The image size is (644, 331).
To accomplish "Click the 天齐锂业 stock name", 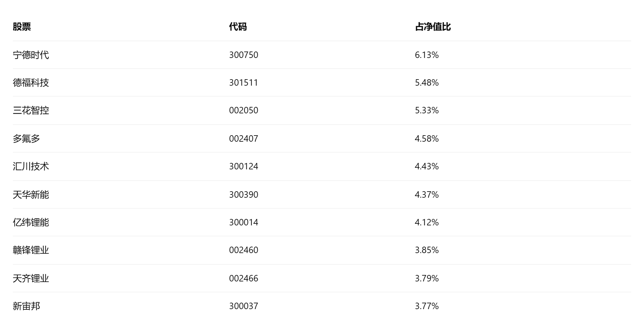I will tap(31, 279).
